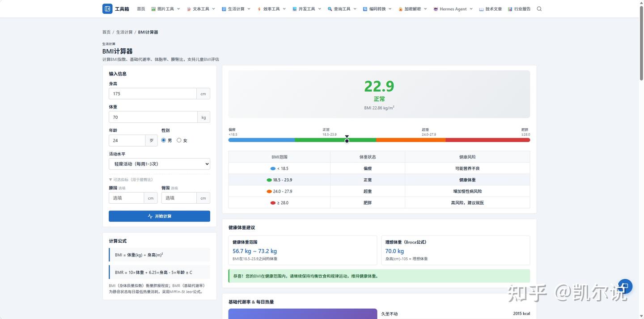Click the green 恭喜 congratulation message
Image resolution: width=644 pixels, height=319 pixels.
coord(379,276)
